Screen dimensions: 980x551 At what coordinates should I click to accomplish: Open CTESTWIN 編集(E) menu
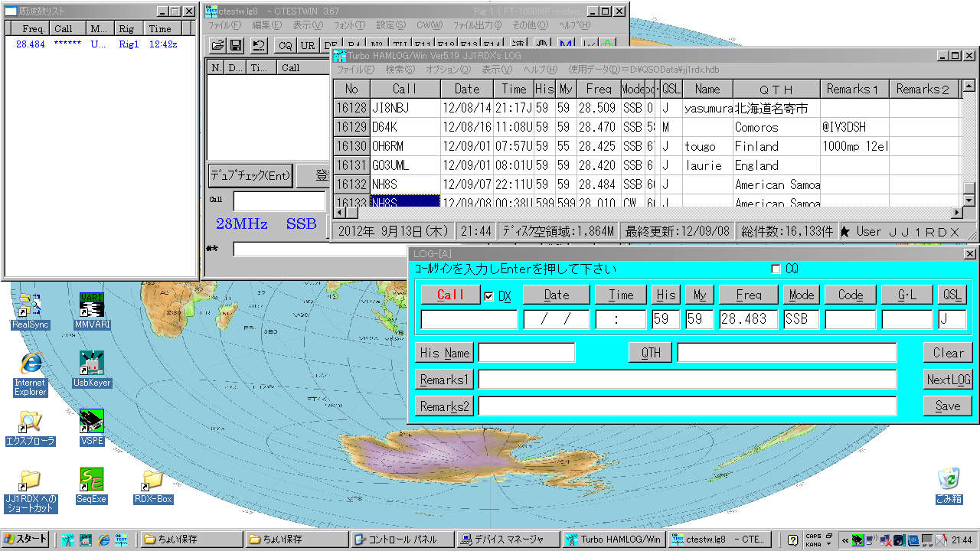tap(267, 25)
